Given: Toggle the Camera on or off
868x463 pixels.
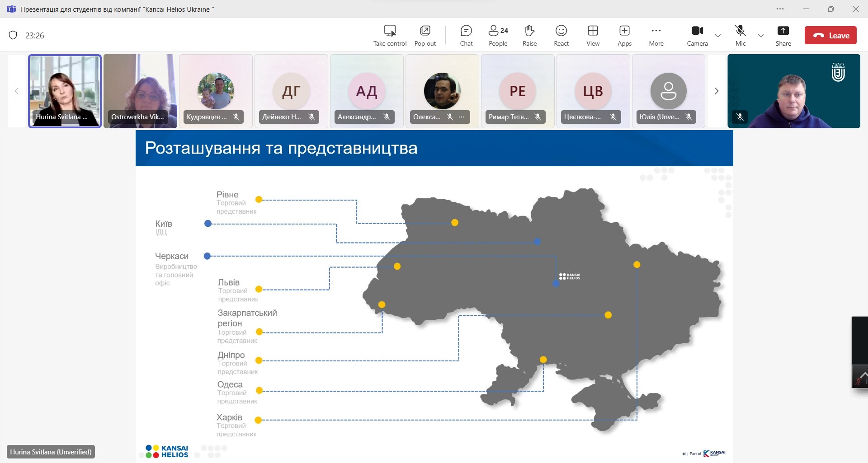Looking at the screenshot, I should click(697, 35).
